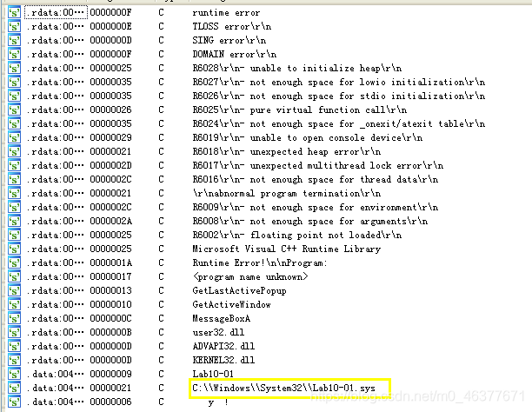This screenshot has height=412, width=532.
Task: Click the string icon for GetActiveWindow
Action: 14,305
